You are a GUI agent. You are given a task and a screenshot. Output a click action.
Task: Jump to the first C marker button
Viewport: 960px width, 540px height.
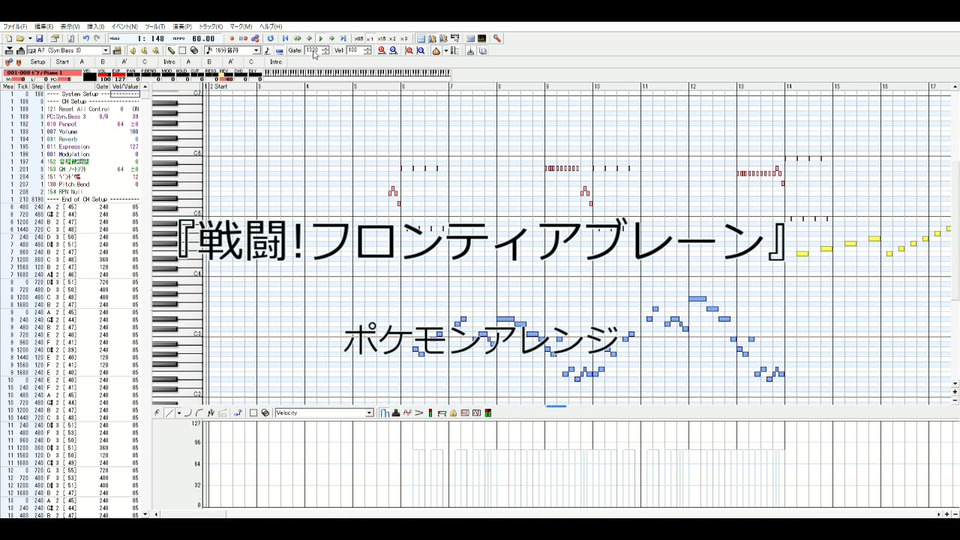point(144,62)
